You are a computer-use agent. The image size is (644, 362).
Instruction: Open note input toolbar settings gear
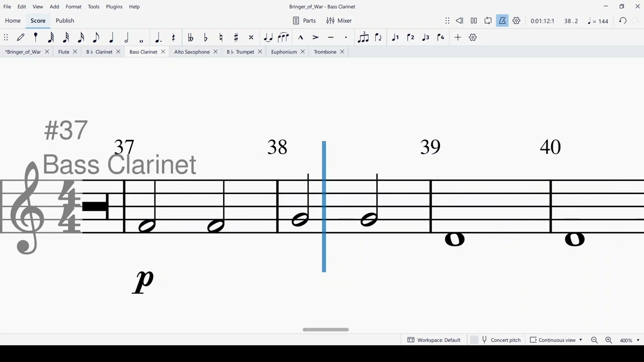[x=473, y=37]
